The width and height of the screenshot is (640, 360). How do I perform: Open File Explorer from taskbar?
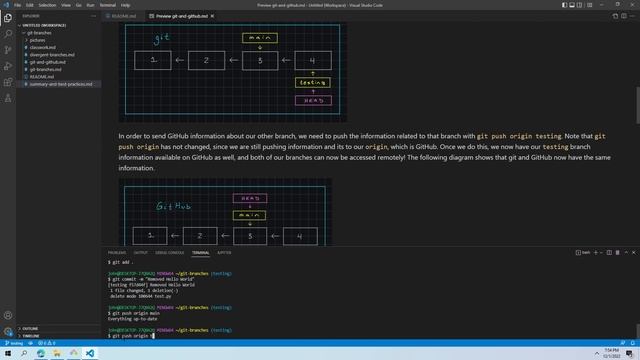tap(57, 353)
